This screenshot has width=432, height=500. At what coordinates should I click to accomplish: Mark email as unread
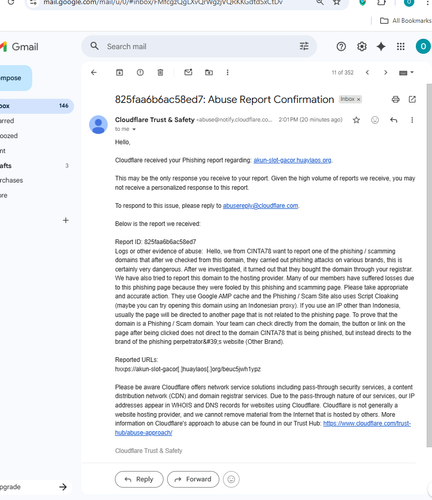pyautogui.click(x=188, y=72)
